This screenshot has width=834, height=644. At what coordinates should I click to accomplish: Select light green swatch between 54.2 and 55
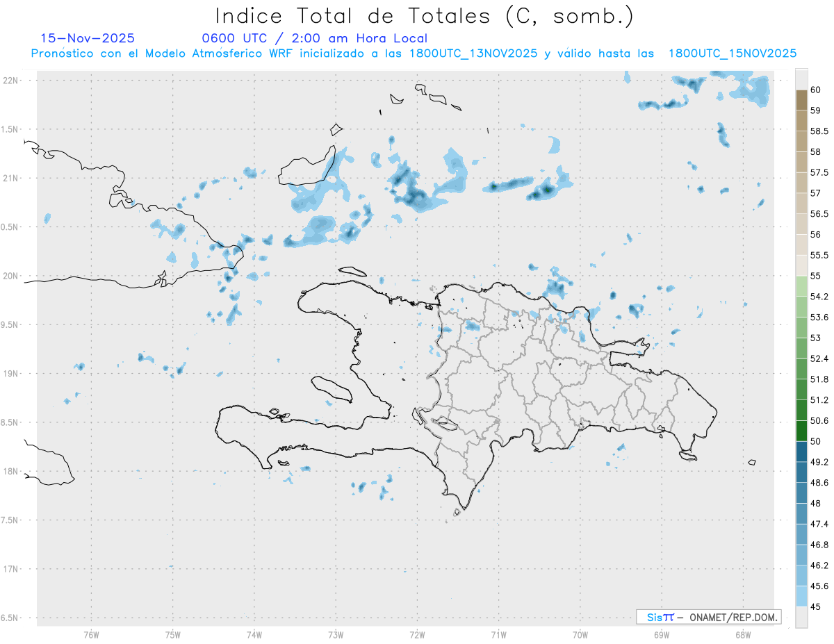pos(801,286)
